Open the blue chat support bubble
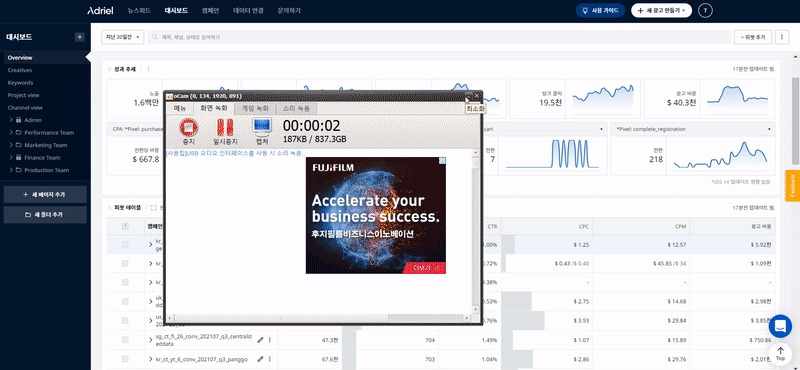Image resolution: width=800 pixels, height=370 pixels. 780,327
